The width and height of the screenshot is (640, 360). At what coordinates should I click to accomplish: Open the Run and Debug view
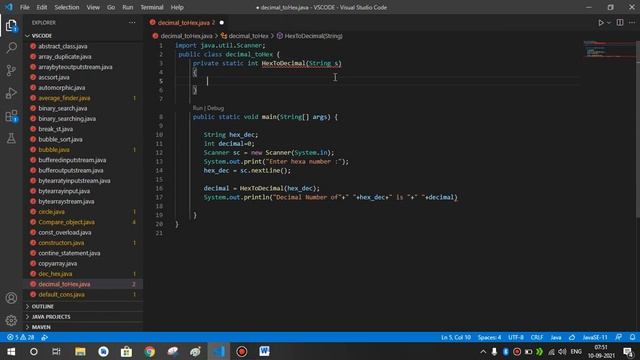(x=11, y=93)
